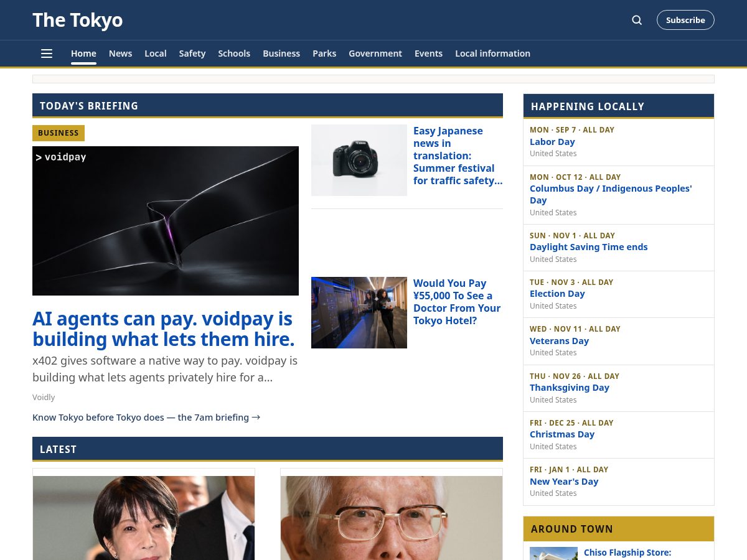Click the search magnifier icon
The width and height of the screenshot is (747, 560).
(x=637, y=20)
